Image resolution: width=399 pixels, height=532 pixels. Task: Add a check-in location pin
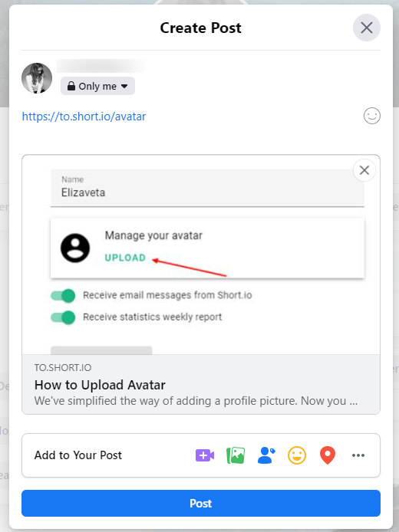(328, 455)
